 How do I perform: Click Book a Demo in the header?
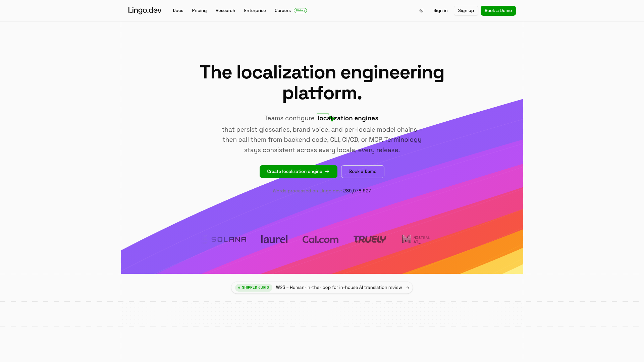[498, 11]
